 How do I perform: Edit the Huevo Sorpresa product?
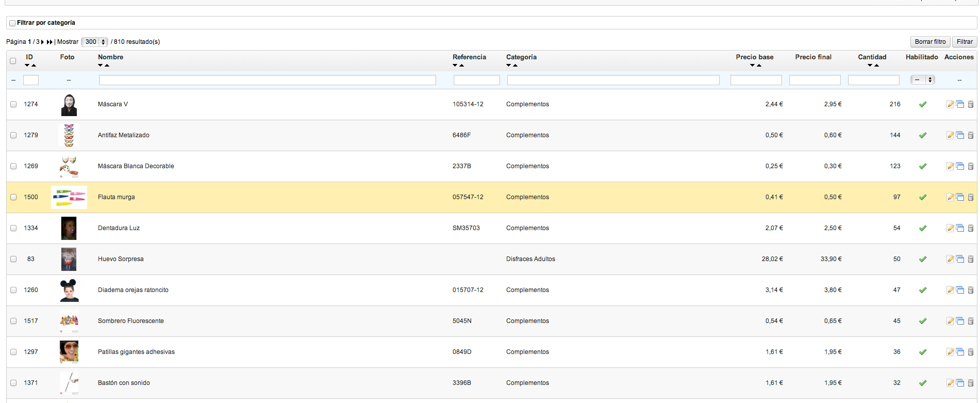(x=950, y=259)
